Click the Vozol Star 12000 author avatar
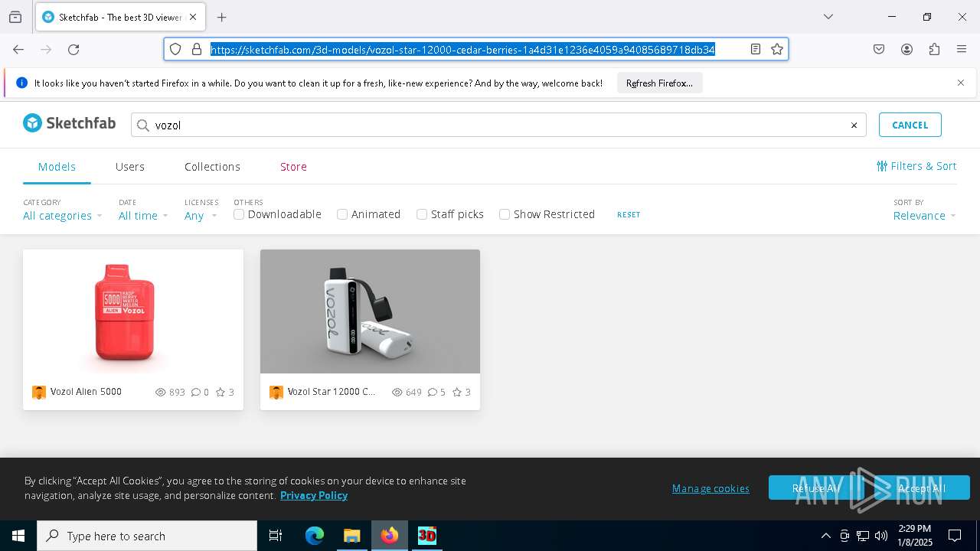 276,393
